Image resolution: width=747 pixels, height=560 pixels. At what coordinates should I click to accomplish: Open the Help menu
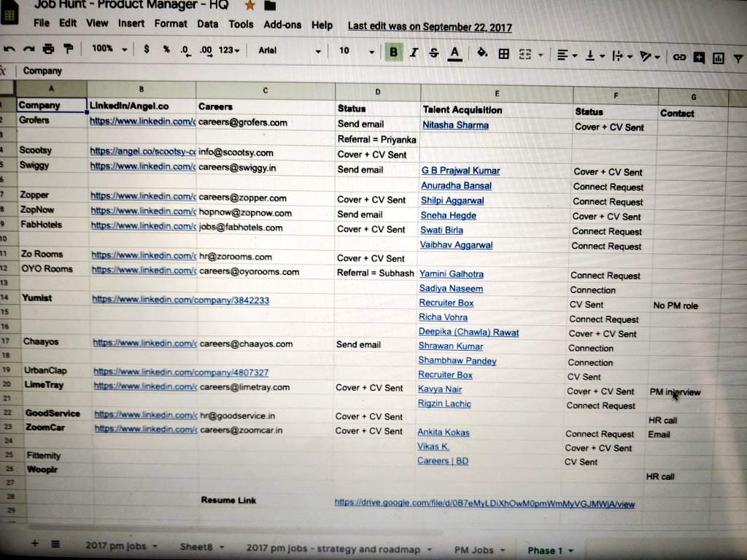(x=322, y=26)
